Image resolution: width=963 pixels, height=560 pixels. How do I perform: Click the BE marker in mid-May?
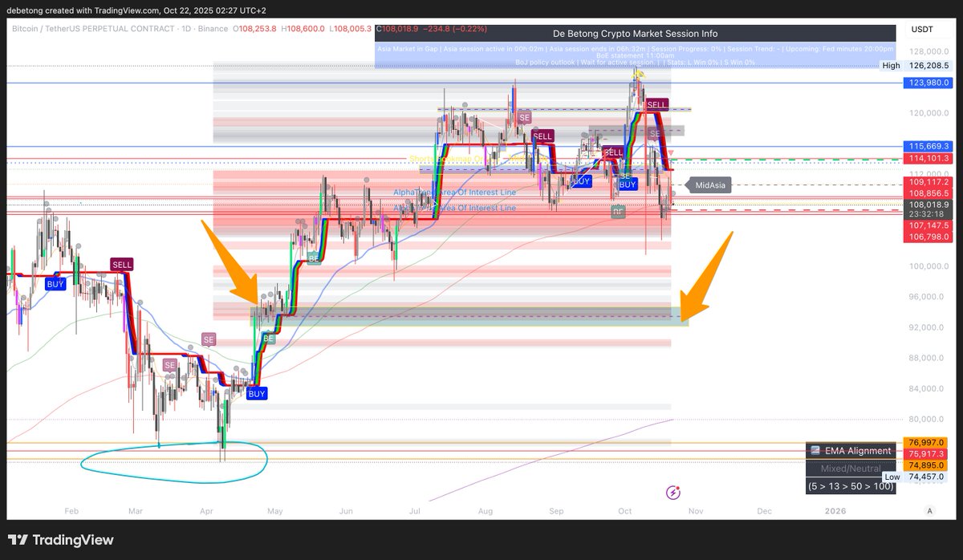click(315, 258)
